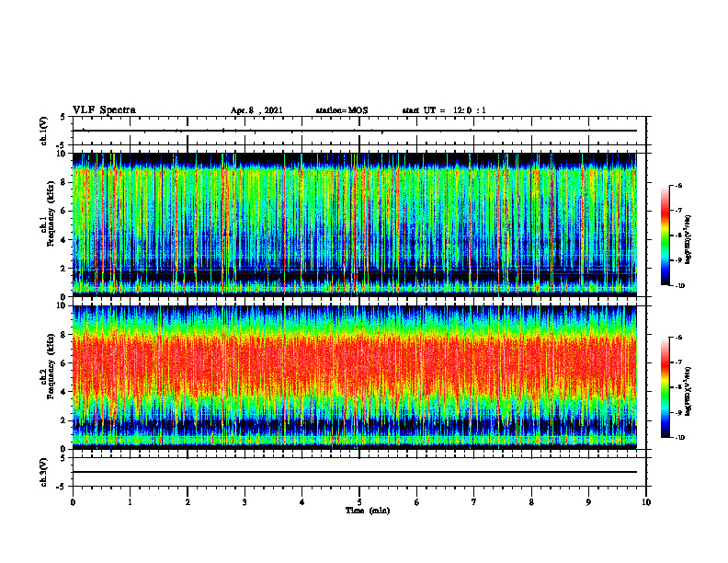Click the '-10' label on ch.2 color bar

pos(679,438)
